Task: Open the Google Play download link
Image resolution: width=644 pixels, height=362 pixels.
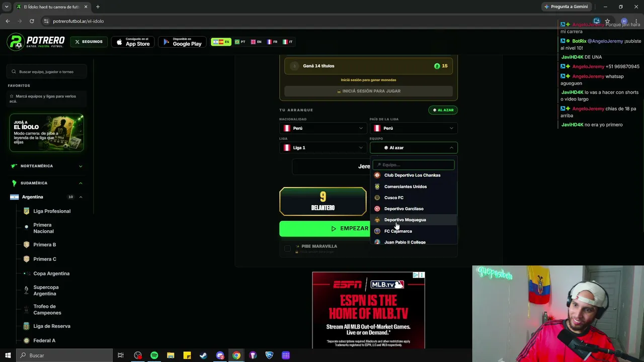Action: 182,42
